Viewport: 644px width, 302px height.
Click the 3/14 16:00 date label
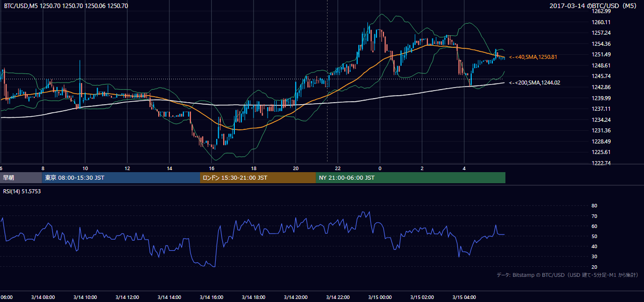pos(211,297)
